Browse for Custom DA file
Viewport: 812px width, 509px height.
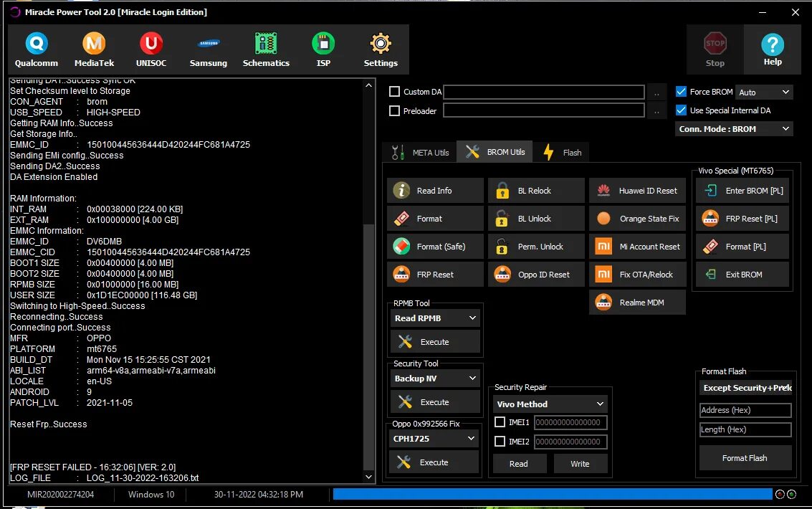[x=656, y=92]
